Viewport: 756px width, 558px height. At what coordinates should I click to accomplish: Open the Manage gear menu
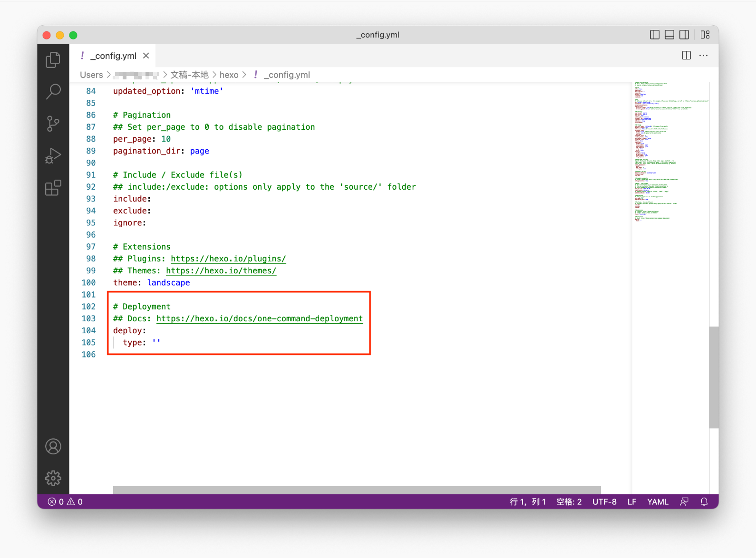pyautogui.click(x=53, y=478)
